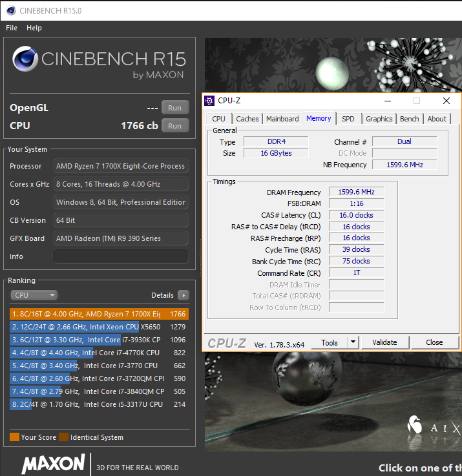Viewport: 462px width, 476px height.
Task: Click DRAM Frequency value 1599.6 MHz
Action: pos(356,192)
